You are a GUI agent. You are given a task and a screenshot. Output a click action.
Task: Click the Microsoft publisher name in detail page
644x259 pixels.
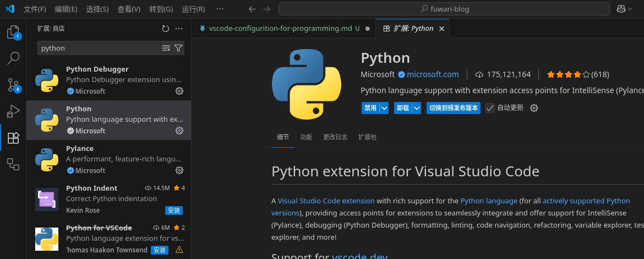pyautogui.click(x=378, y=74)
